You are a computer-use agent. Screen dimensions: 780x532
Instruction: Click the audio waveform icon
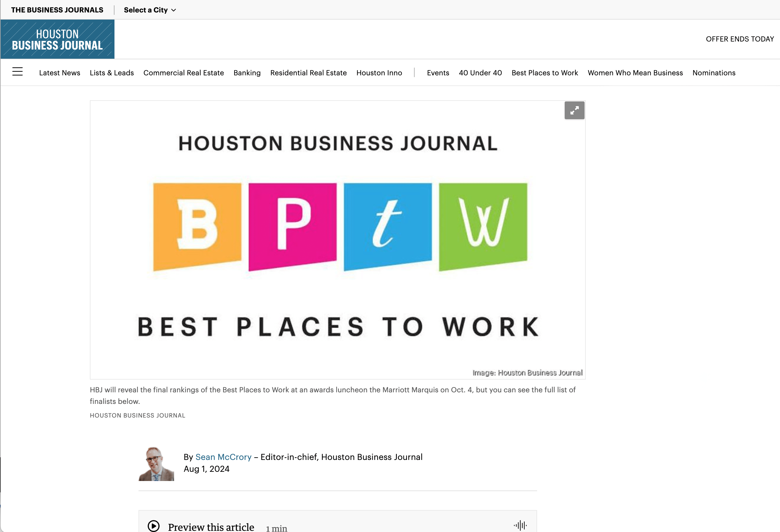[x=520, y=525]
